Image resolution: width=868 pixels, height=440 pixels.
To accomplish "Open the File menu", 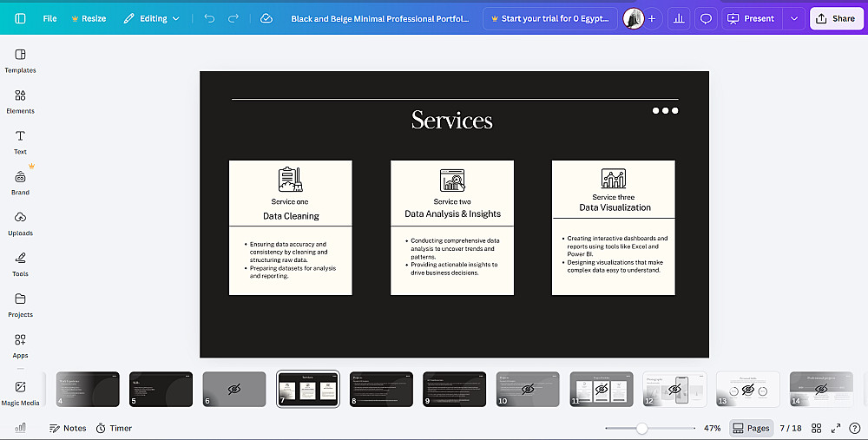I will pos(49,18).
